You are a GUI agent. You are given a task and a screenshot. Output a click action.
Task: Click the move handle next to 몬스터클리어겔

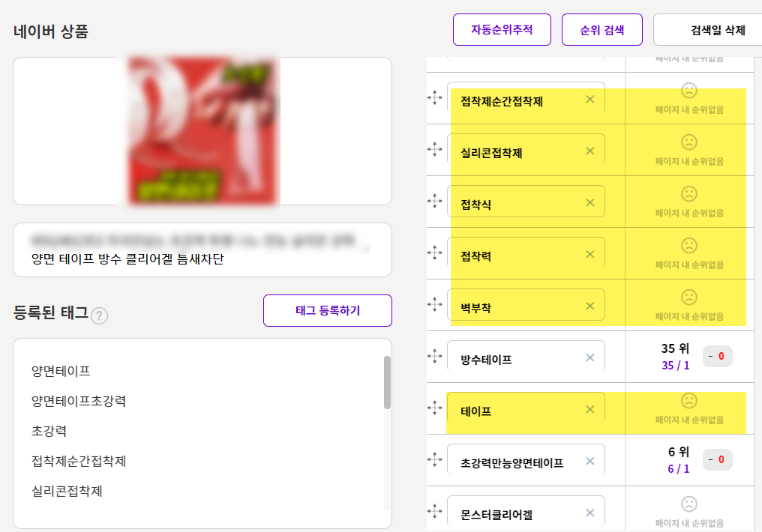click(x=434, y=511)
